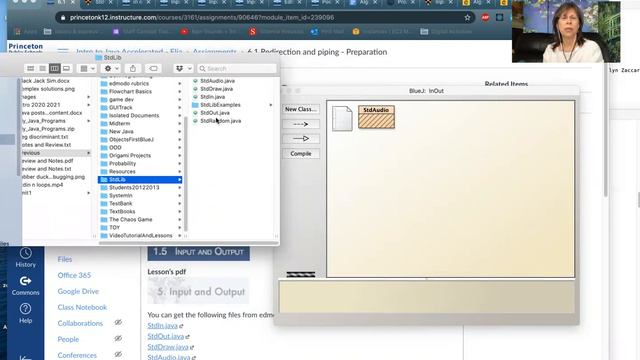Select StdIn.java file in Finder
This screenshot has width=640, height=360.
click(212, 97)
